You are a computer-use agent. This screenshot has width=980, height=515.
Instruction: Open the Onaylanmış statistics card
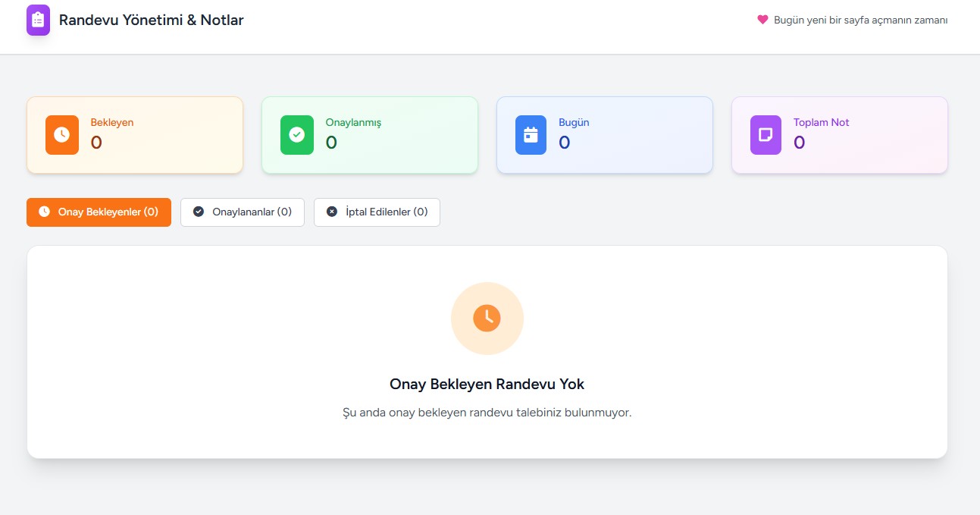click(x=370, y=135)
